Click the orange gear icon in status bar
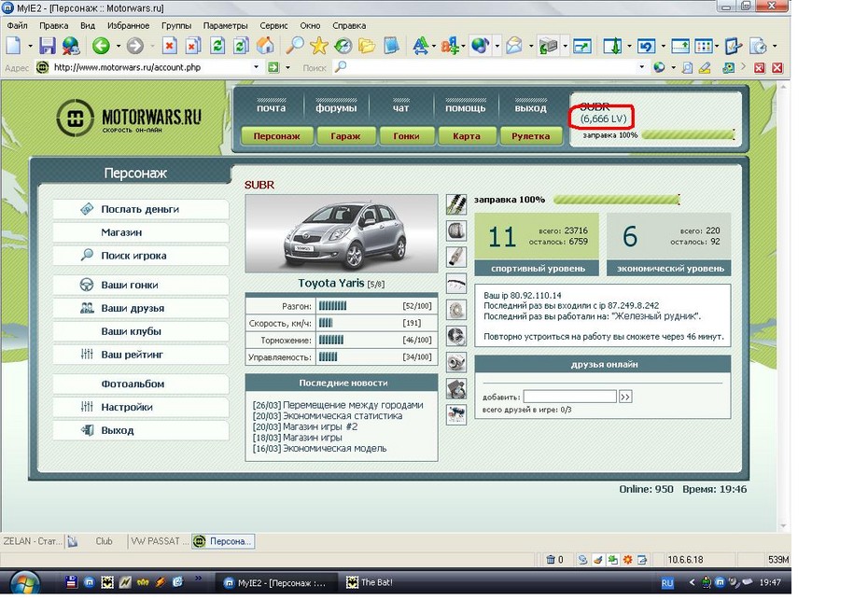The height and width of the screenshot is (614, 868). point(628,560)
